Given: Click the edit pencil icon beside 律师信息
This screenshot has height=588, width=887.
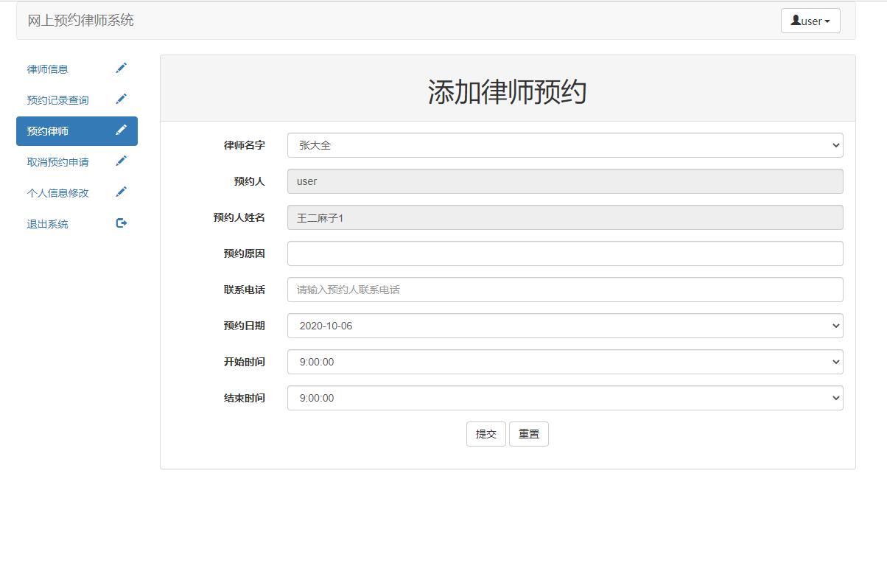Looking at the screenshot, I should (x=122, y=68).
